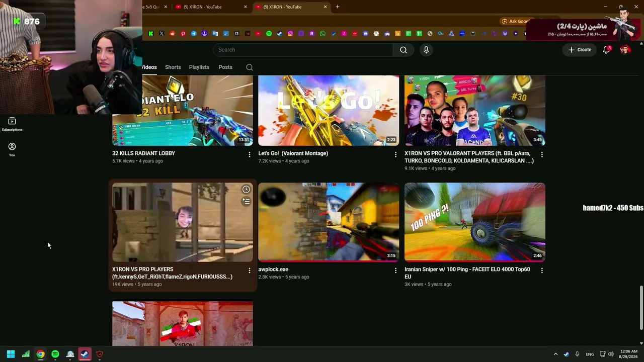This screenshot has width=644, height=362.
Task: Switch to the channel's Playlists tab
Action: 199,67
